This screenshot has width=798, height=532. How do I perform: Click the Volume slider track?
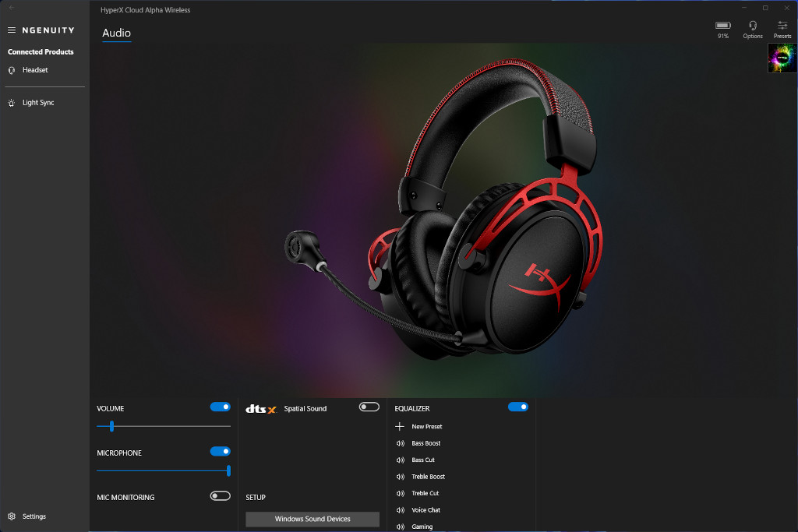[x=164, y=426]
